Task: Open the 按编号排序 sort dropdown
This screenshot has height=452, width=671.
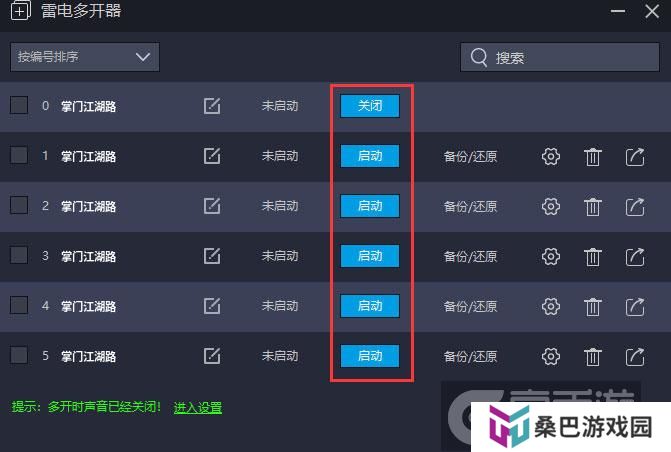Action: 85,57
